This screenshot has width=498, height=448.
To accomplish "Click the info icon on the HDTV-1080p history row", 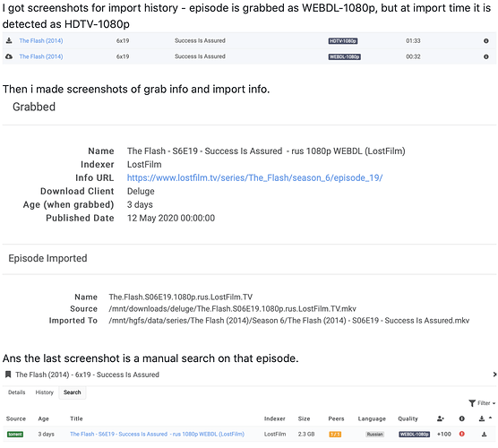I will [x=486, y=40].
